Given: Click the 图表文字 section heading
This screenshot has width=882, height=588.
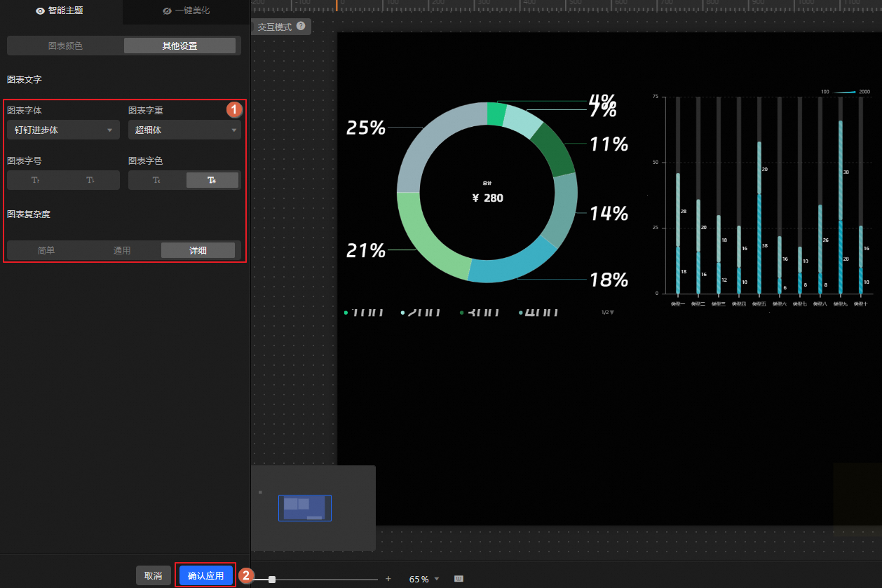Looking at the screenshot, I should (x=25, y=80).
